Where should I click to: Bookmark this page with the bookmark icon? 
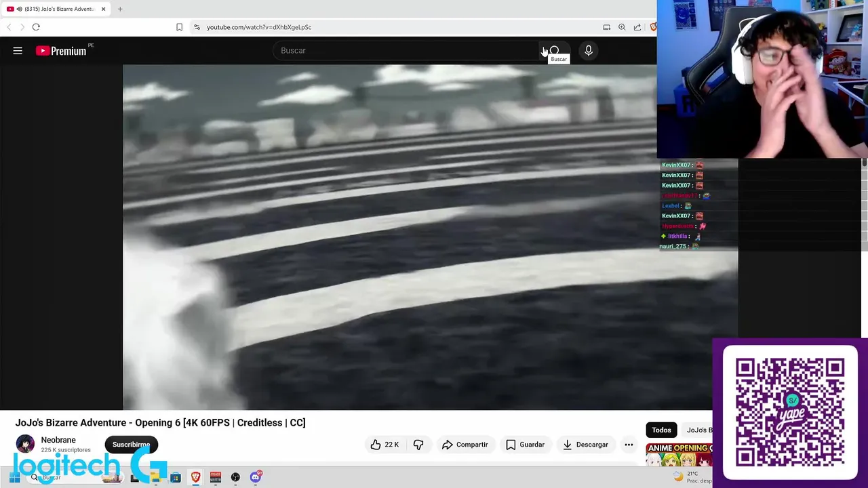tap(179, 27)
